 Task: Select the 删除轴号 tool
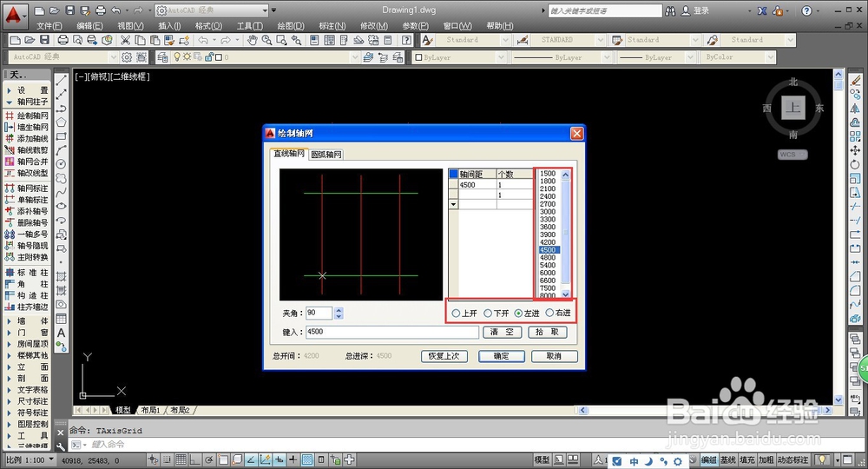(x=27, y=222)
